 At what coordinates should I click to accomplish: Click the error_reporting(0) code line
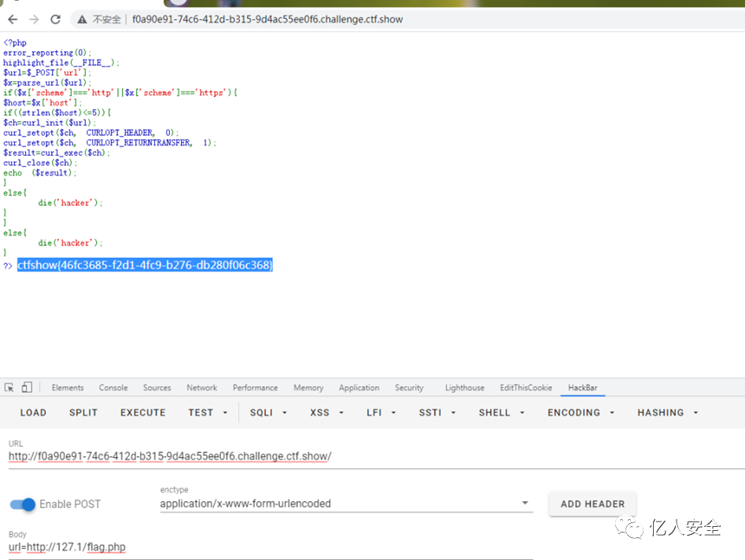47,53
